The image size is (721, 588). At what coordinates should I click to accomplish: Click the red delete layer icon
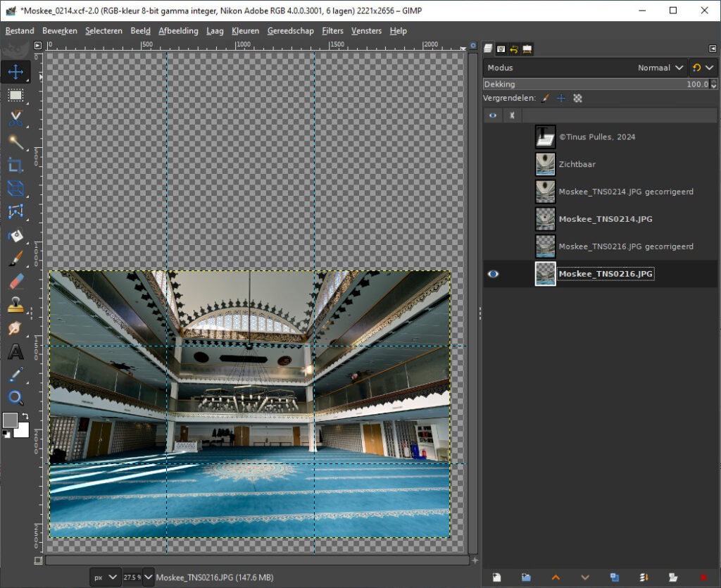click(x=703, y=577)
